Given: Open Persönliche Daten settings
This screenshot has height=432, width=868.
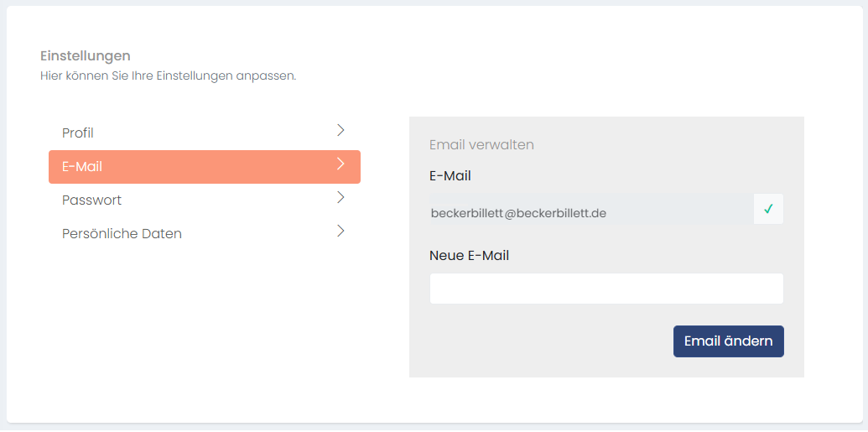Looking at the screenshot, I should 122,234.
